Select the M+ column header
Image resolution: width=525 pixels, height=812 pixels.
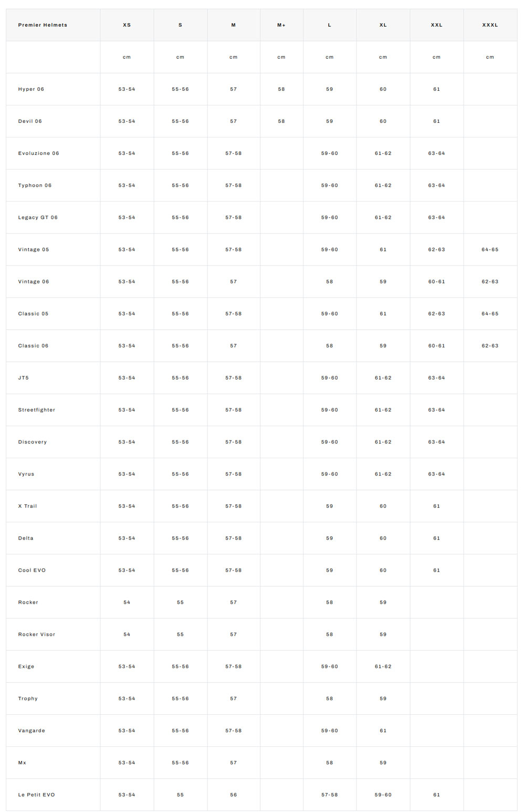coord(281,25)
